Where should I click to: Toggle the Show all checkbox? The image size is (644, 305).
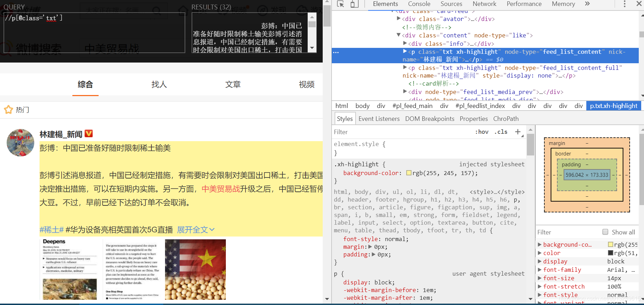[x=605, y=232]
